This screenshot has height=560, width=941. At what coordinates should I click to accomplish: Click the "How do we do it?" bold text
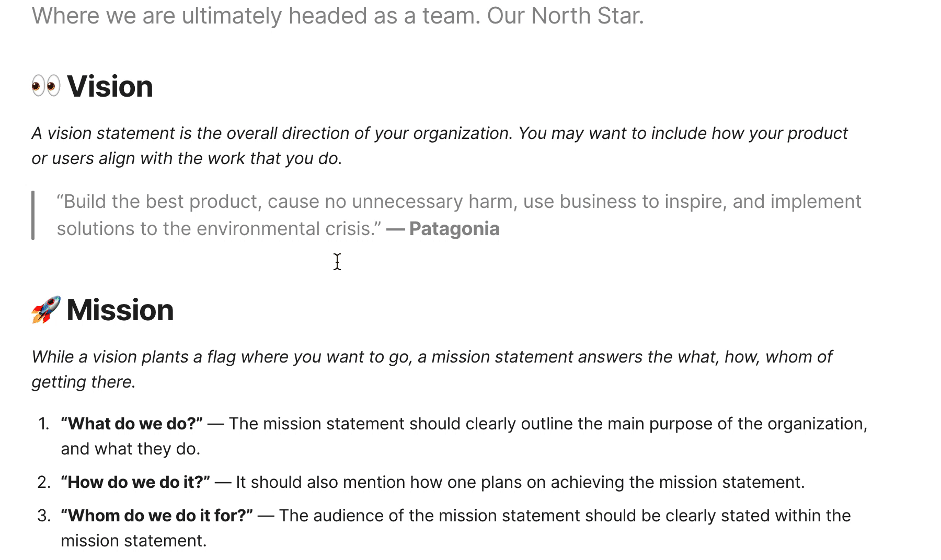point(135,482)
